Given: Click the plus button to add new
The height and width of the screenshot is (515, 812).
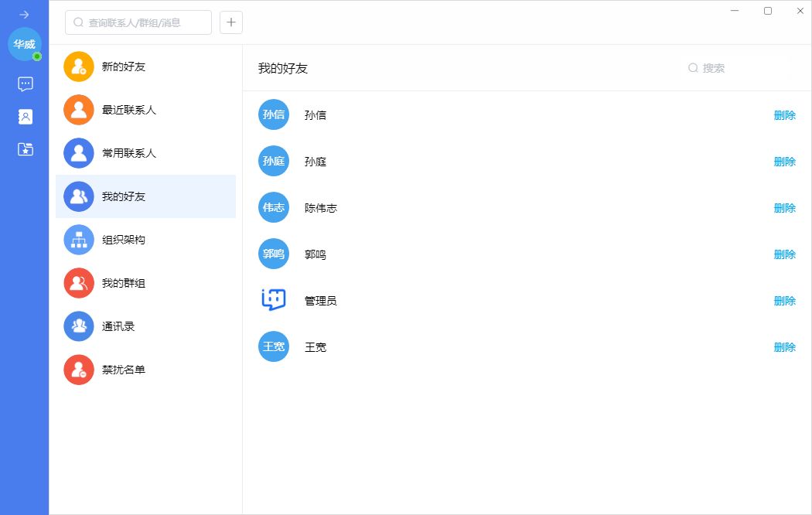Looking at the screenshot, I should 231,22.
